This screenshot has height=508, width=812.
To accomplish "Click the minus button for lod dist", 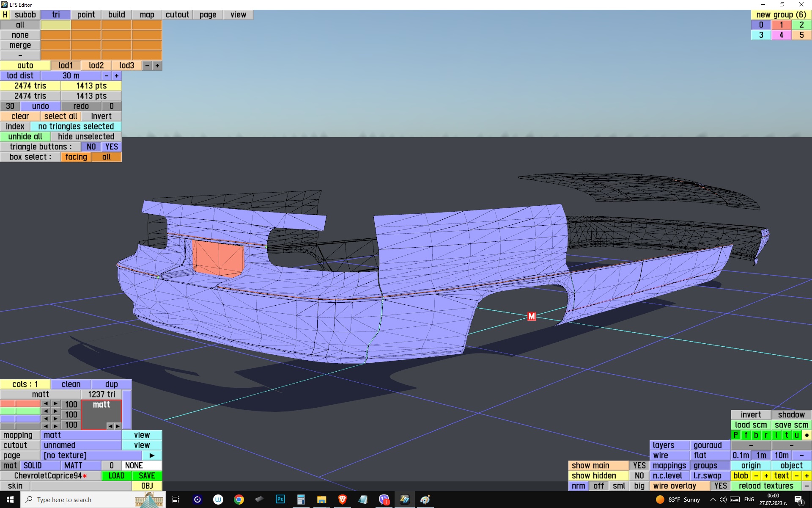I will (x=107, y=76).
